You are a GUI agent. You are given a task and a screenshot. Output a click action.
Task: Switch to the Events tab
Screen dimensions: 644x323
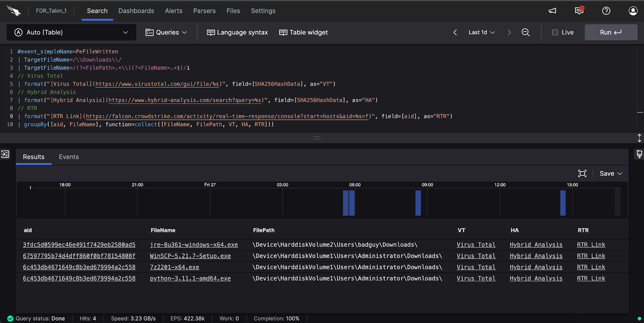tap(69, 157)
